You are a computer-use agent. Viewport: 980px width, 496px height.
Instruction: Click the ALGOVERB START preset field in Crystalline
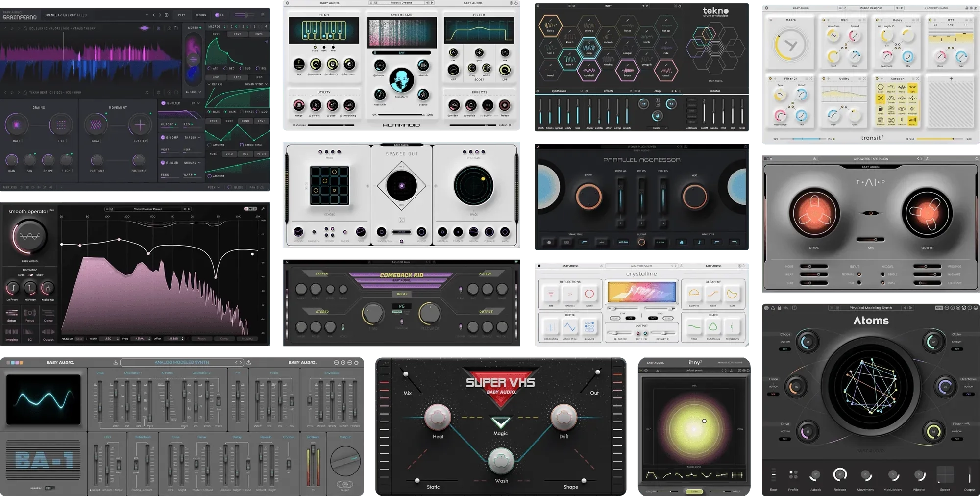tap(641, 266)
